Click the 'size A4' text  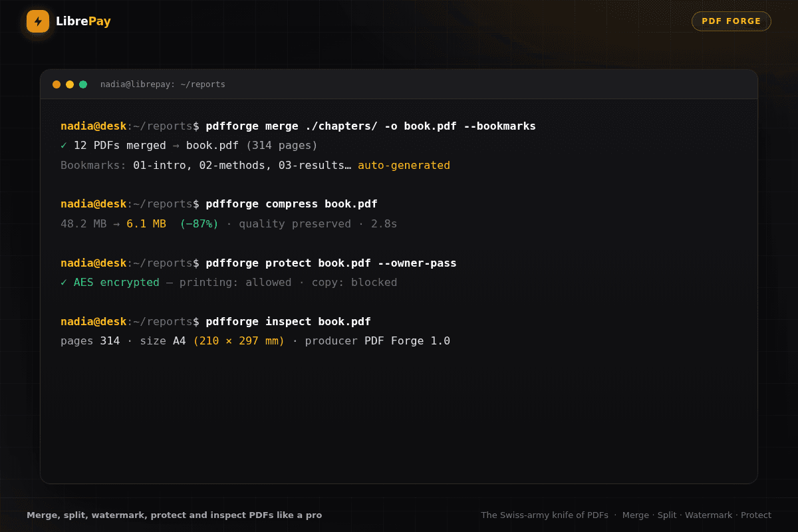(x=163, y=340)
